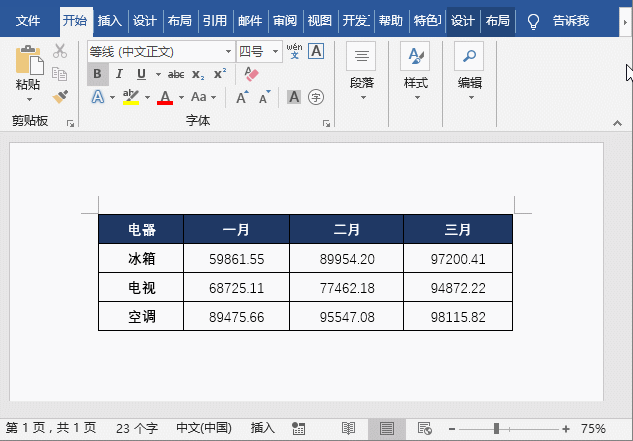This screenshot has width=633, height=441.
Task: Toggle superscript formatting
Action: [220, 74]
